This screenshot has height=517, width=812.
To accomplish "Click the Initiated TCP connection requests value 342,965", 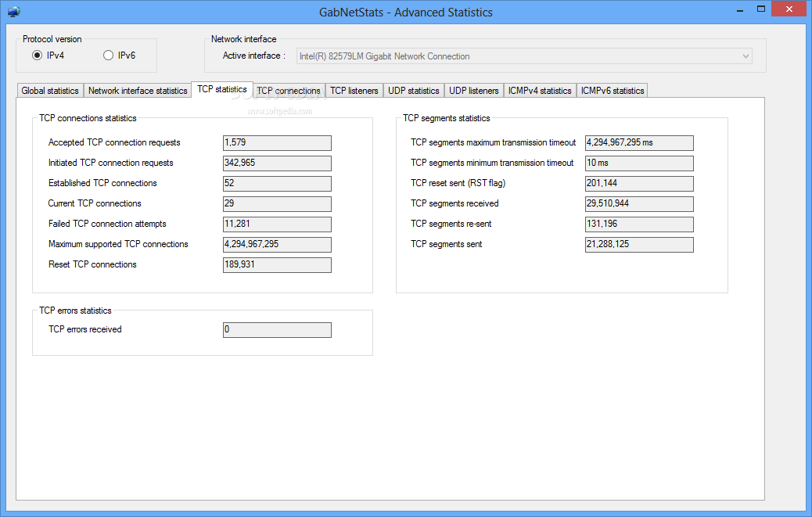I will (x=277, y=163).
